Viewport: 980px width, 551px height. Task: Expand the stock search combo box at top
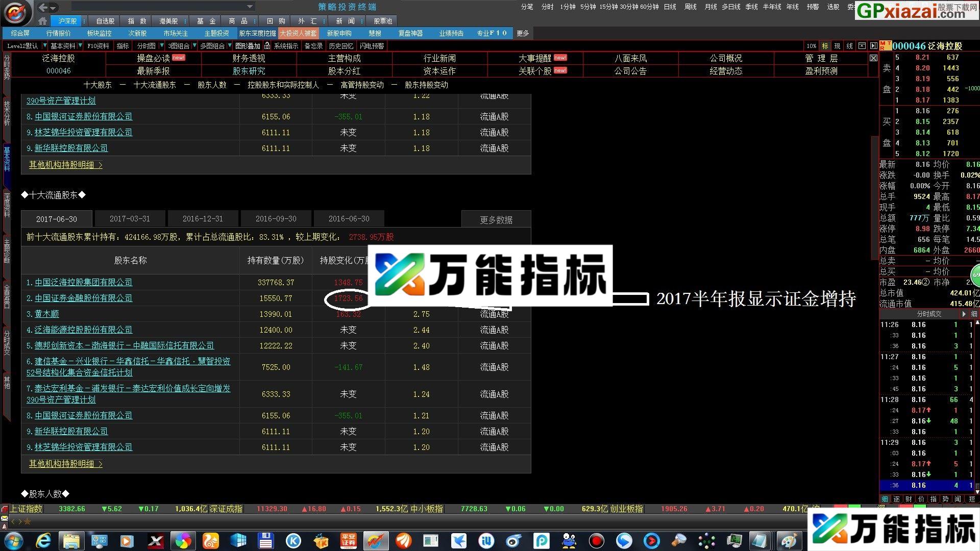(x=249, y=7)
